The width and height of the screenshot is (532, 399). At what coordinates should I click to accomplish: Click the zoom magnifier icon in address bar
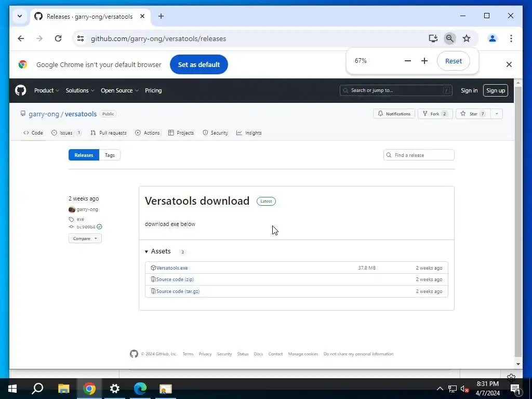[449, 38]
